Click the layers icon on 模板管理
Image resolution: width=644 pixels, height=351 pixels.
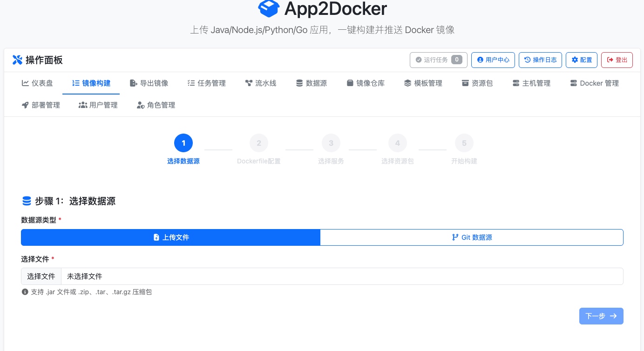point(407,83)
